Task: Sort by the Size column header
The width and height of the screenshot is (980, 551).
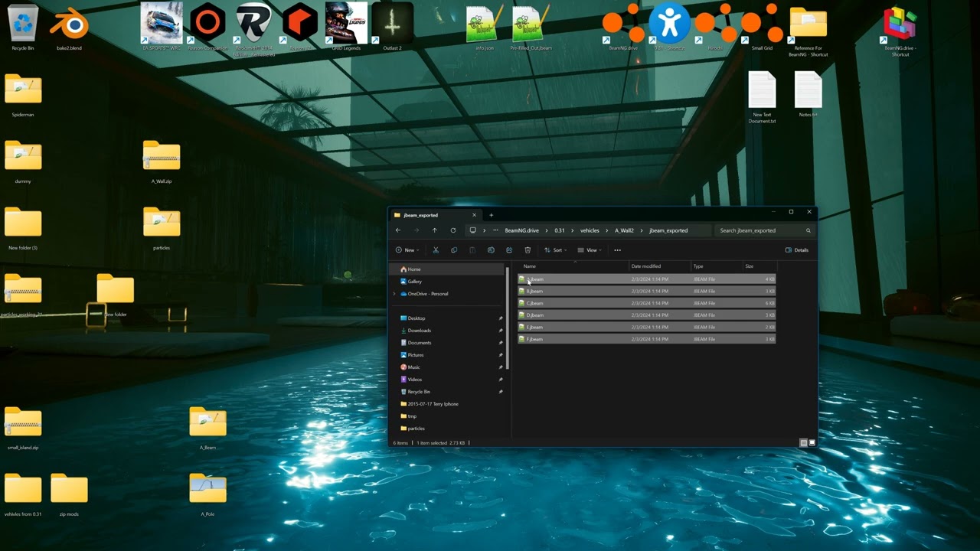Action: point(759,266)
